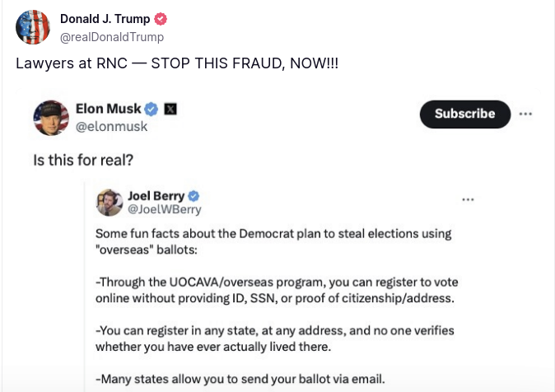Click the Elon Musk display name

coord(109,109)
